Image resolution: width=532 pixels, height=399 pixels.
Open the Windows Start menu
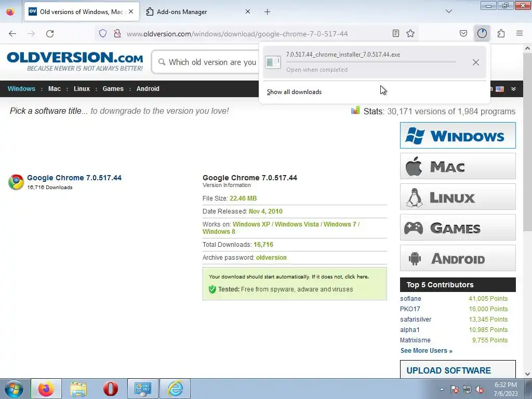tap(14, 389)
